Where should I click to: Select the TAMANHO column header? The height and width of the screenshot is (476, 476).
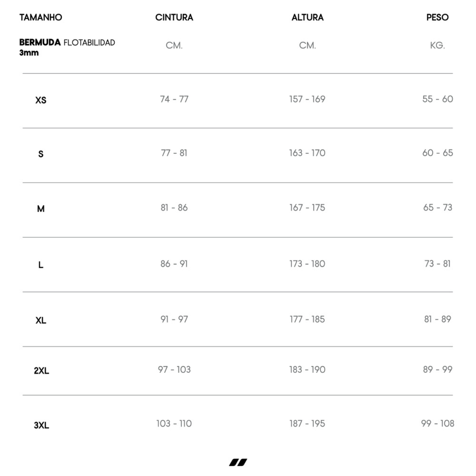[x=41, y=17]
